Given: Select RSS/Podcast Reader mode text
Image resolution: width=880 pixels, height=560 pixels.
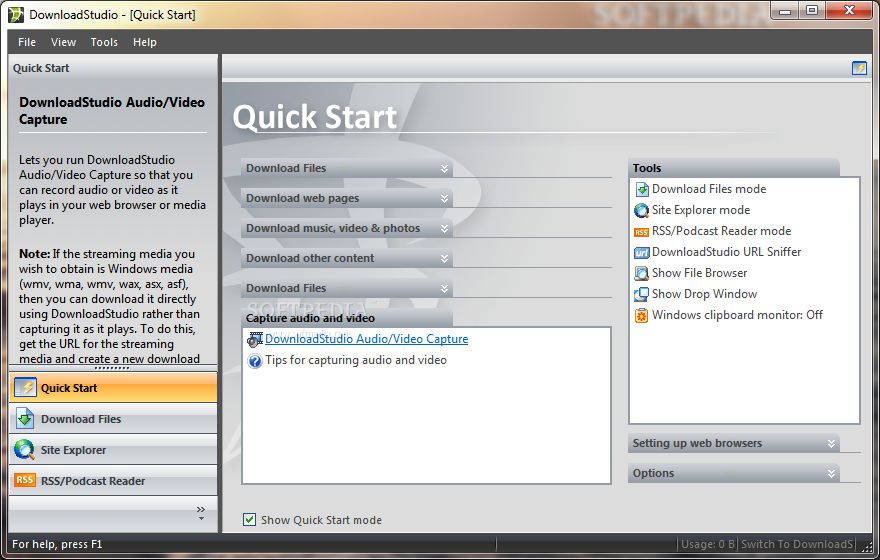Looking at the screenshot, I should coord(721,231).
